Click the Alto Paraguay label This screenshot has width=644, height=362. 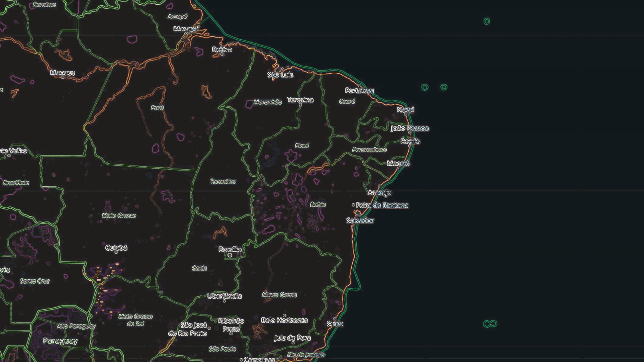pyautogui.click(x=76, y=326)
